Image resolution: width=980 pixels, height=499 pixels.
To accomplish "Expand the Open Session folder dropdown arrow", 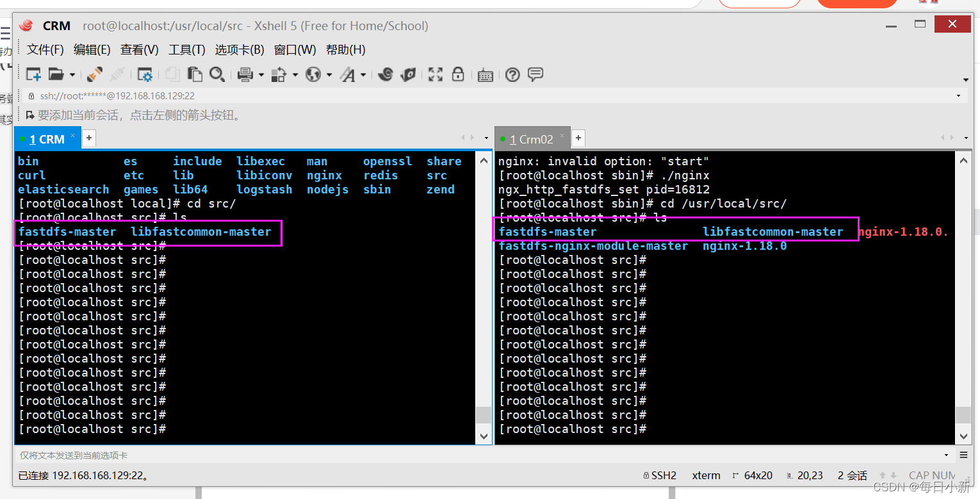I will (x=72, y=75).
